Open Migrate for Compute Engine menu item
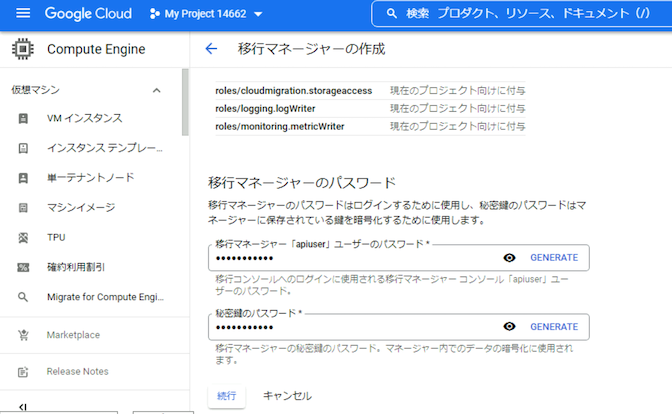The height and width of the screenshot is (414, 672). coord(104,297)
